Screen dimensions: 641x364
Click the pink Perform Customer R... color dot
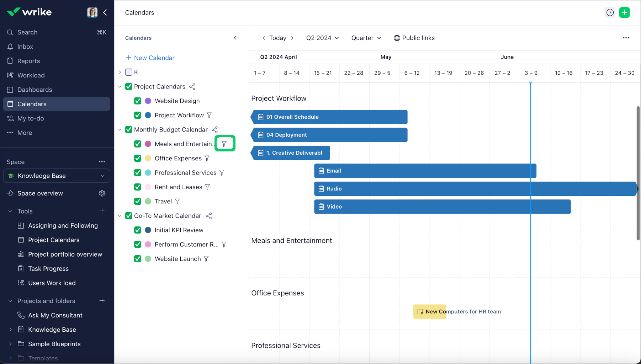coord(148,245)
